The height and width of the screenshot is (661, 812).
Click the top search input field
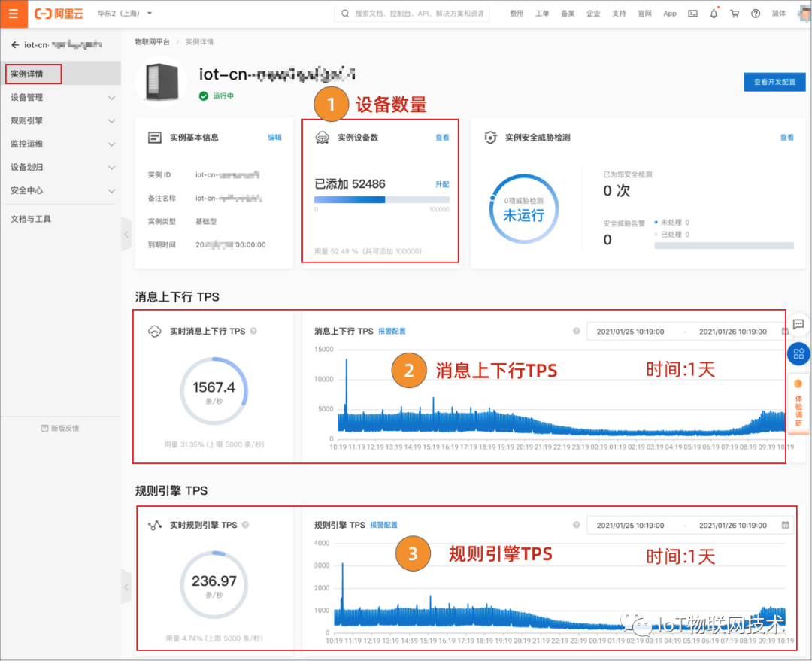tap(412, 14)
